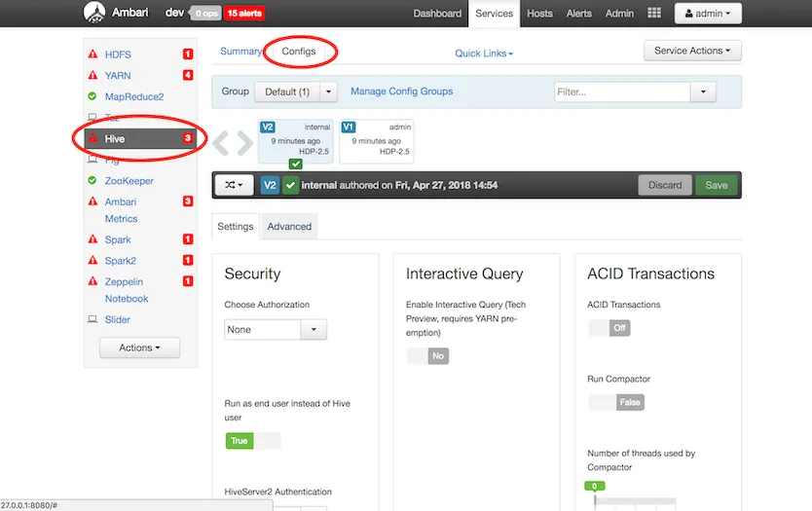Click the MapReduce2 green status check icon
Image resolution: width=812 pixels, height=511 pixels.
pyautogui.click(x=92, y=96)
